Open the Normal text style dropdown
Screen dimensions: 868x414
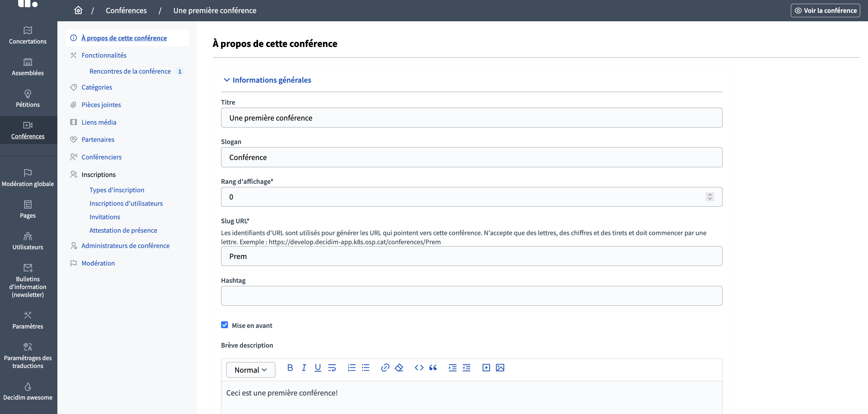[251, 370]
